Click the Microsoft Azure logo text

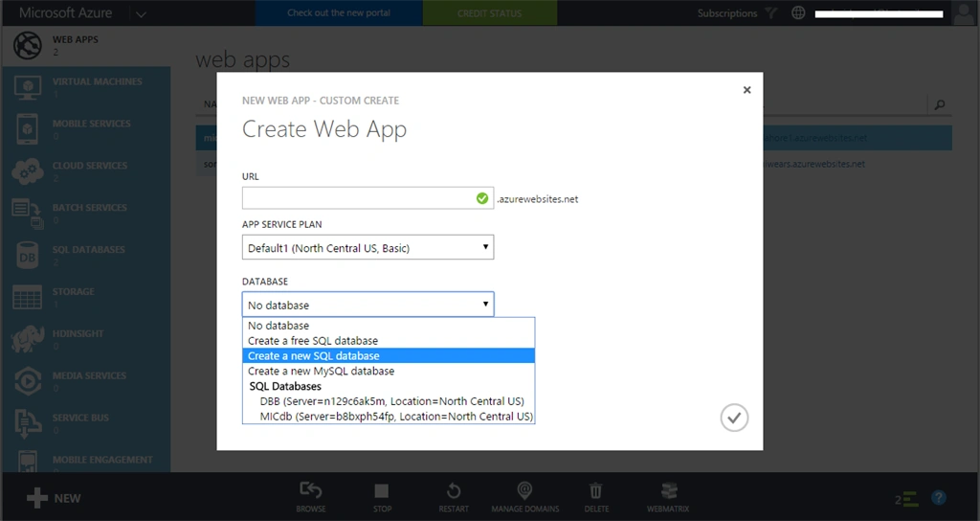tap(65, 12)
